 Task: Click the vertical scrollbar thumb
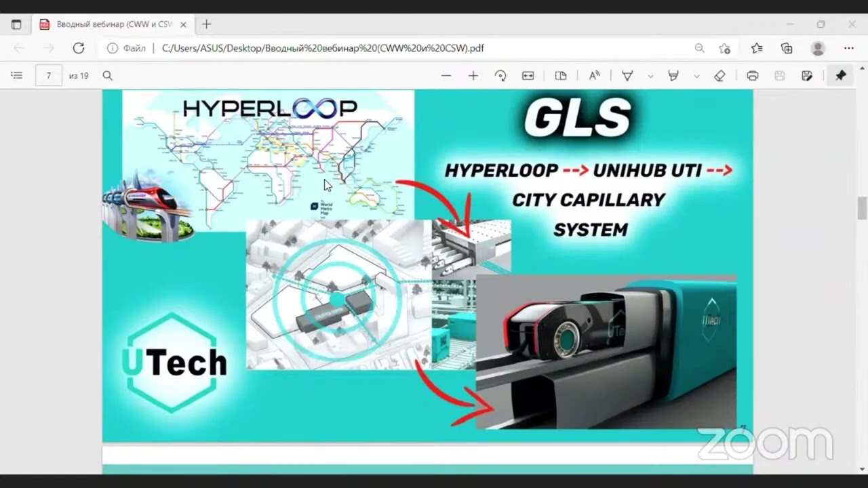pos(863,208)
